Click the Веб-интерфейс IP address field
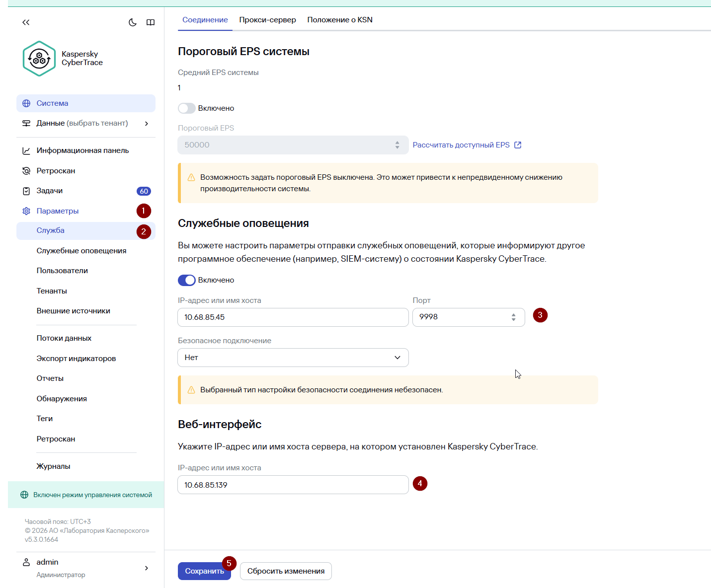 293,485
